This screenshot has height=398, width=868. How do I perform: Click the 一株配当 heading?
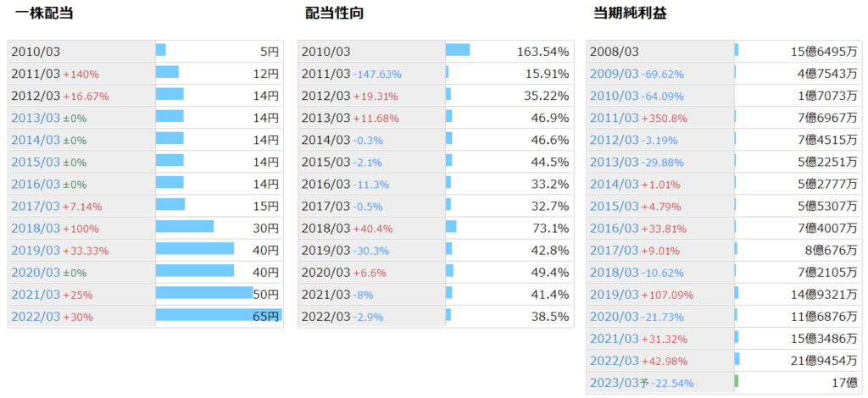[x=44, y=14]
